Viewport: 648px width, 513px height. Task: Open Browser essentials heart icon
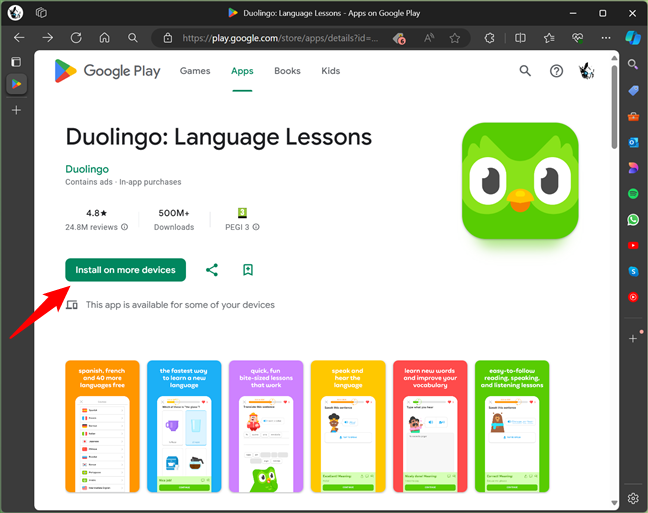click(577, 38)
